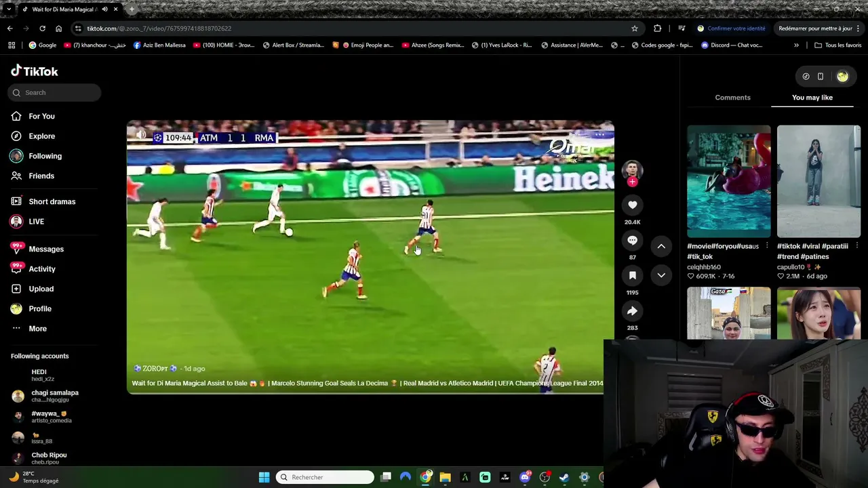Image resolution: width=868 pixels, height=488 pixels.
Task: Open the Windows Start menu
Action: tap(264, 477)
